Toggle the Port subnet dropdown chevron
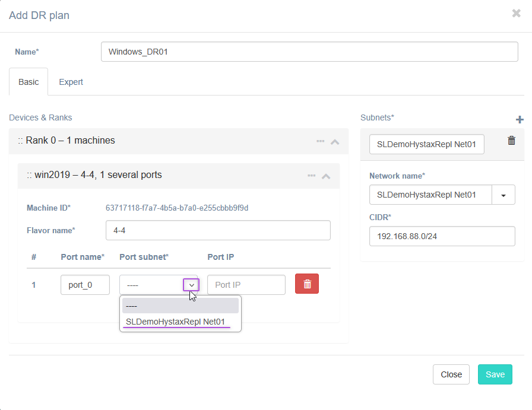This screenshot has height=410, width=532. coord(191,285)
